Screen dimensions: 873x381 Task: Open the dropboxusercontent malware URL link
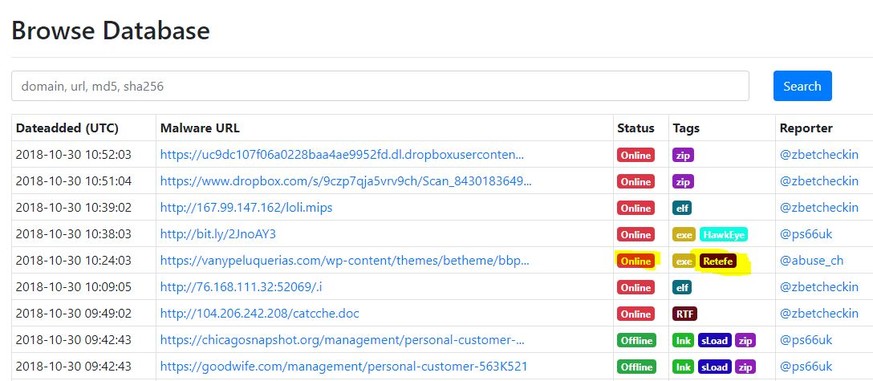coord(342,154)
